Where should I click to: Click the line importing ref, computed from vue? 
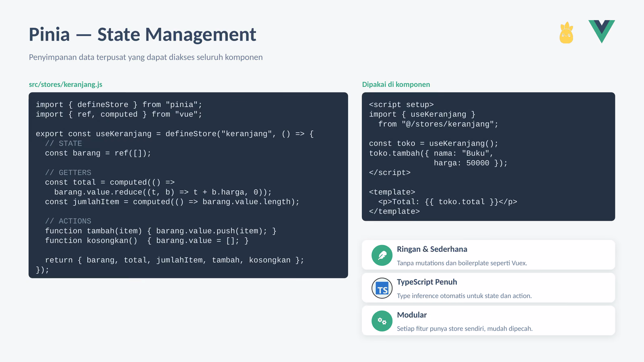(x=119, y=114)
